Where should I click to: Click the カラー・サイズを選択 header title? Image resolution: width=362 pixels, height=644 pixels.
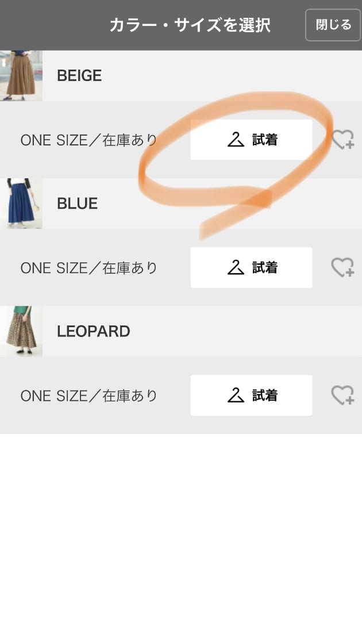(190, 25)
